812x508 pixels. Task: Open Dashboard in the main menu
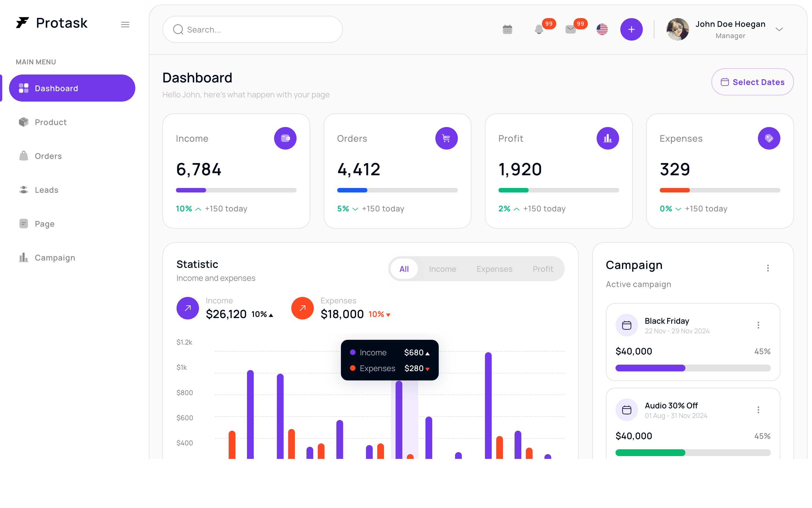click(72, 88)
